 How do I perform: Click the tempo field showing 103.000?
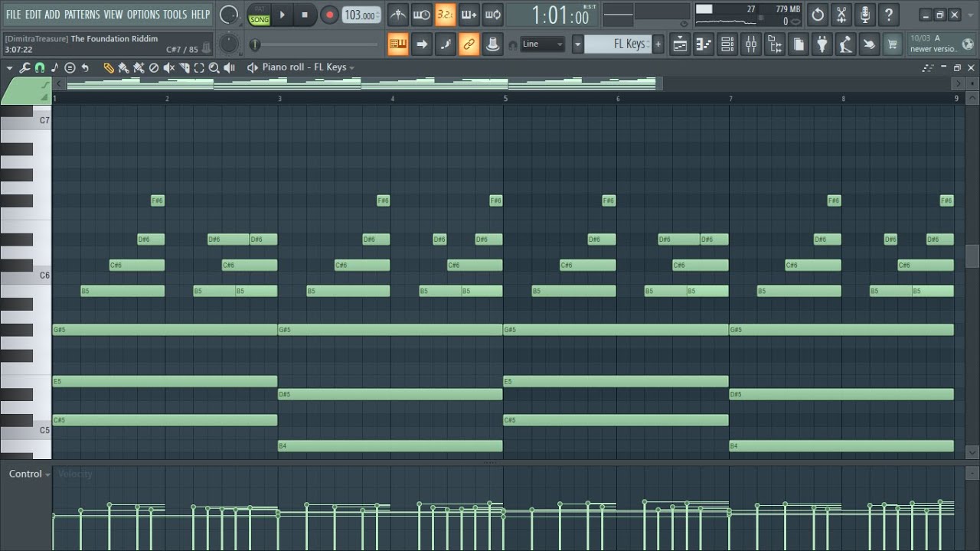coord(361,15)
